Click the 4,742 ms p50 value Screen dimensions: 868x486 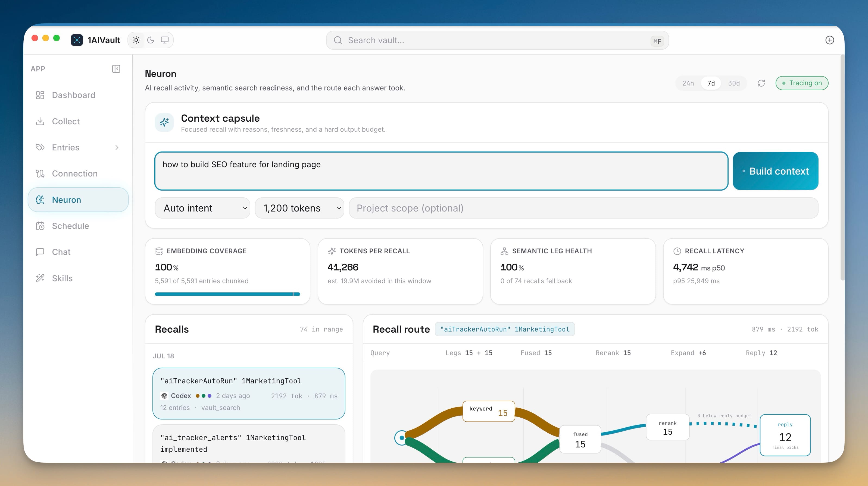(x=699, y=267)
